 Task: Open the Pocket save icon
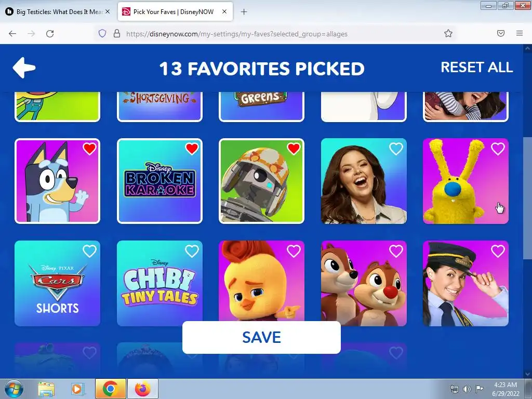[501, 33]
